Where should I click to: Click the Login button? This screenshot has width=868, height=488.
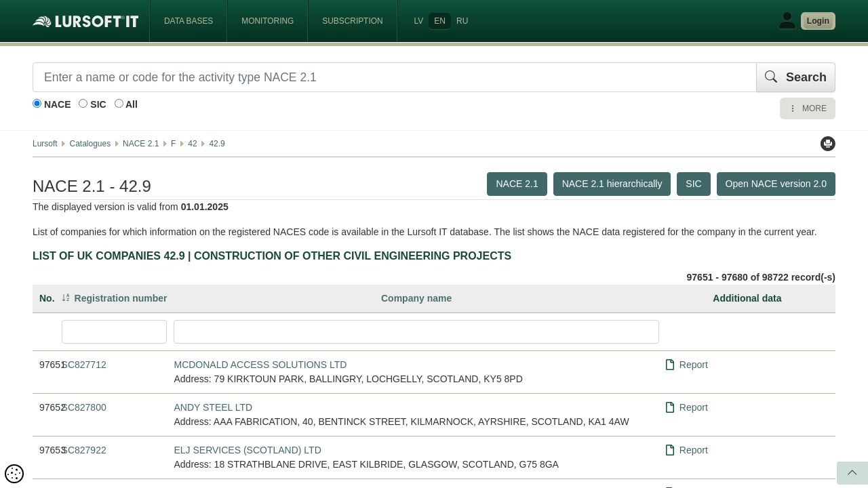tap(818, 21)
